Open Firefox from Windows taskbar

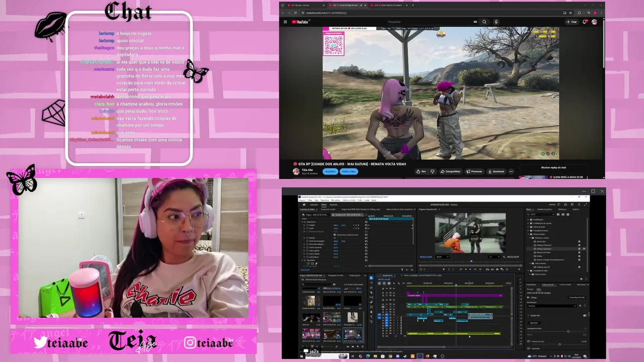[427, 356]
